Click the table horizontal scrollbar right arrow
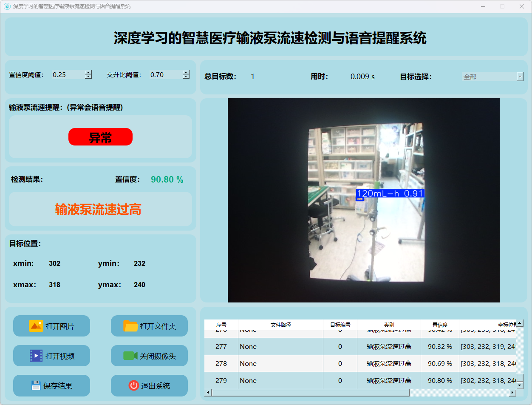The image size is (532, 405). point(512,393)
